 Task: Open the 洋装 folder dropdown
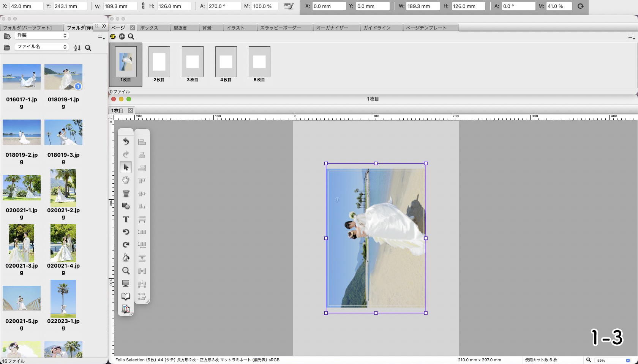point(41,35)
